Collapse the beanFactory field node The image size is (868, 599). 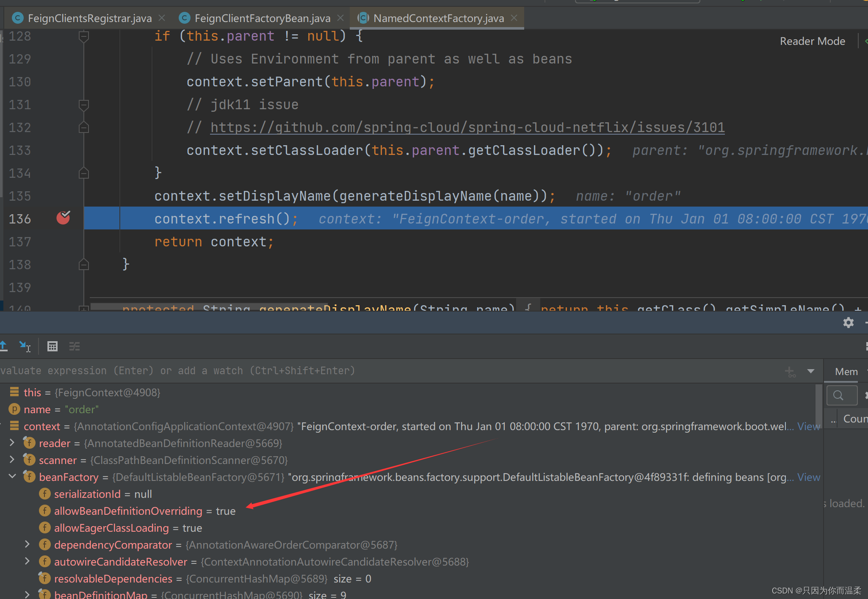pos(12,477)
